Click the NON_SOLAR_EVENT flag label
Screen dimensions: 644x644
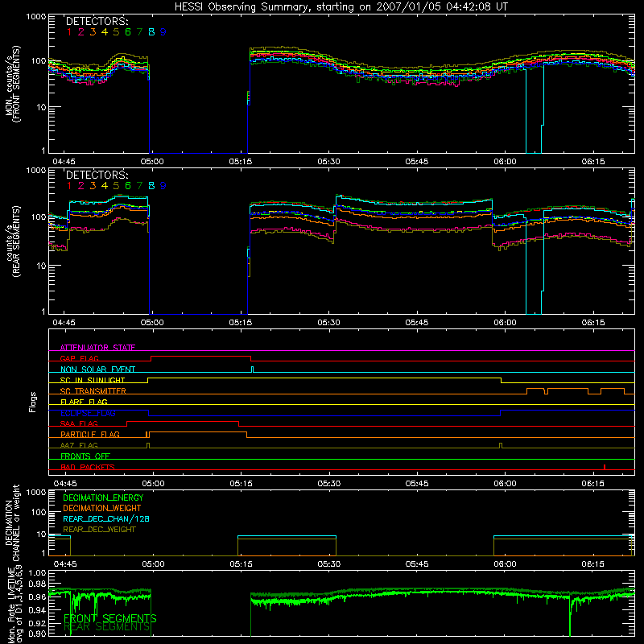[97, 369]
